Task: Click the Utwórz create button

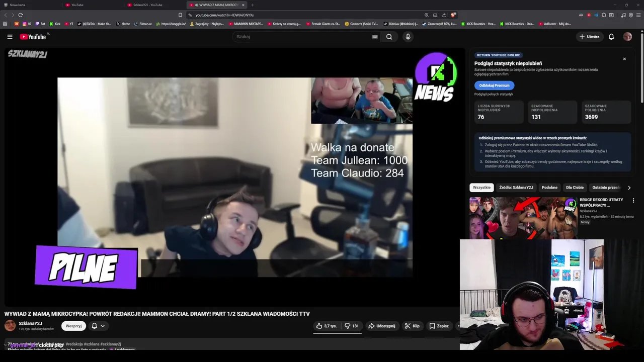Action: coord(589,37)
